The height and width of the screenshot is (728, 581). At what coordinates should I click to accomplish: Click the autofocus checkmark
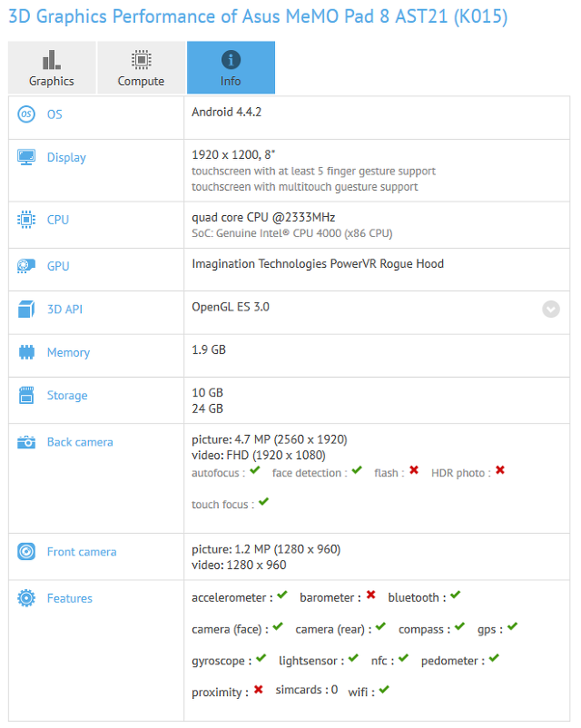click(254, 470)
